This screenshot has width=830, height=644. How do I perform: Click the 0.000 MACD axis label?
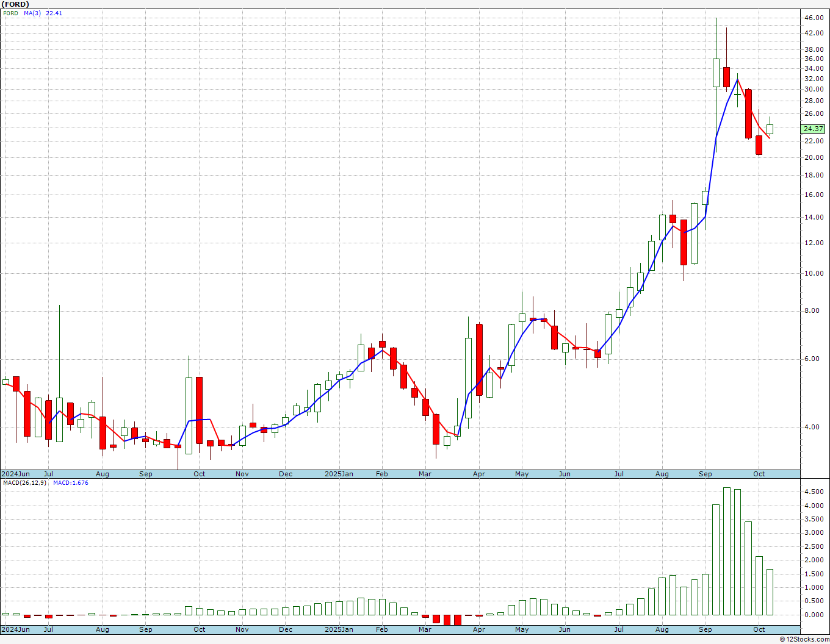pos(814,615)
